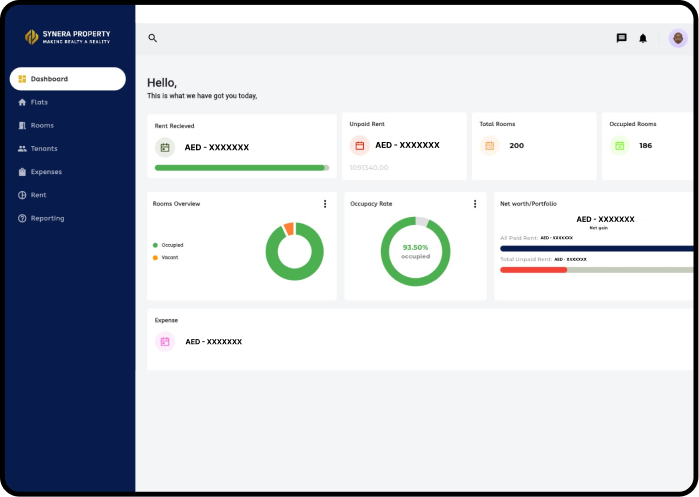Select Dashboard in the sidebar
Viewport: 699px width, 497px height.
pyautogui.click(x=68, y=79)
